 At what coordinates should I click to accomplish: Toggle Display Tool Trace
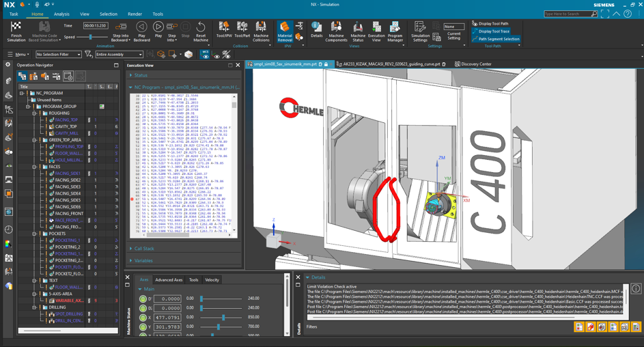click(490, 31)
